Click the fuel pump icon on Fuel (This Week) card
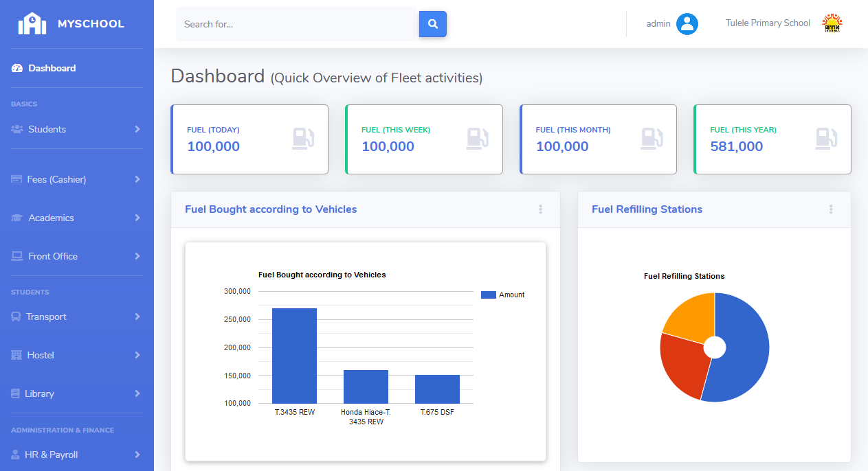 [478, 139]
